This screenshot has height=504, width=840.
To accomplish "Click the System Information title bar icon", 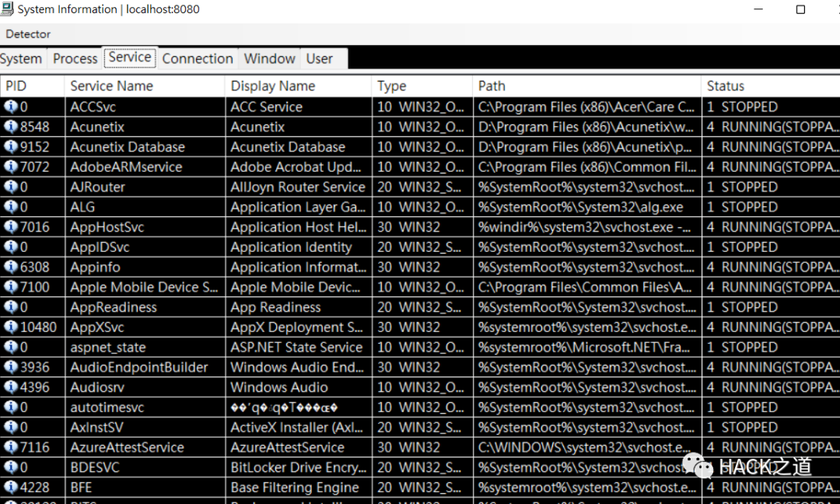I will pos(7,9).
